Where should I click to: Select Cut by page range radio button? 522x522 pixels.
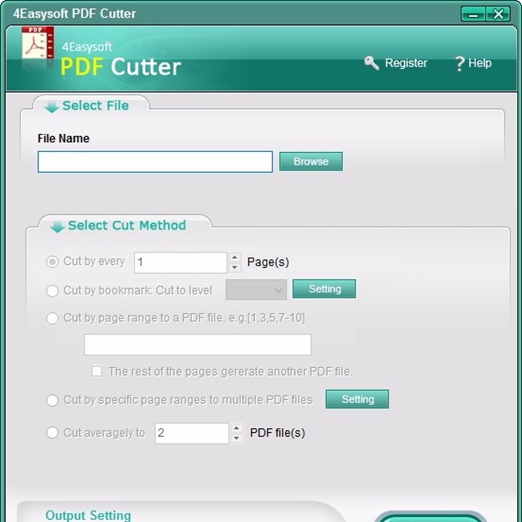52,318
